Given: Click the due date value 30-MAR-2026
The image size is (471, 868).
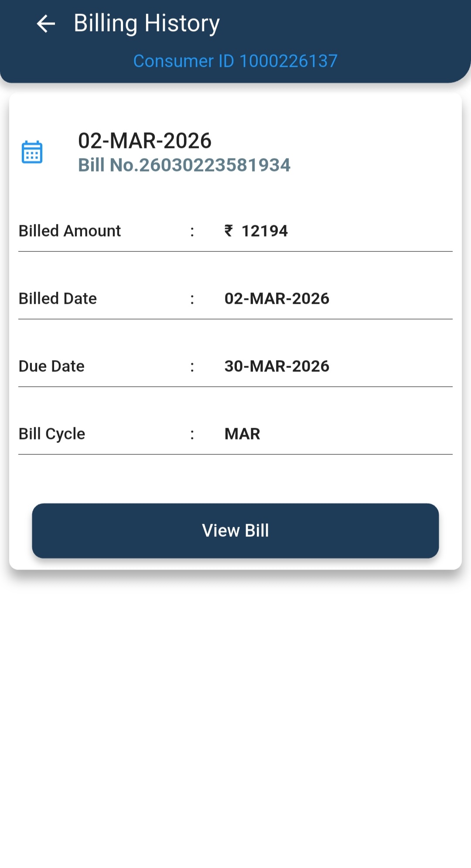Looking at the screenshot, I should [276, 366].
